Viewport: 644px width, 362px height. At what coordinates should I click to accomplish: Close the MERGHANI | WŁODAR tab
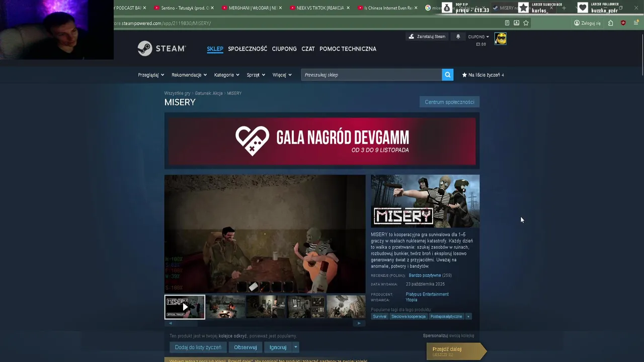[280, 8]
